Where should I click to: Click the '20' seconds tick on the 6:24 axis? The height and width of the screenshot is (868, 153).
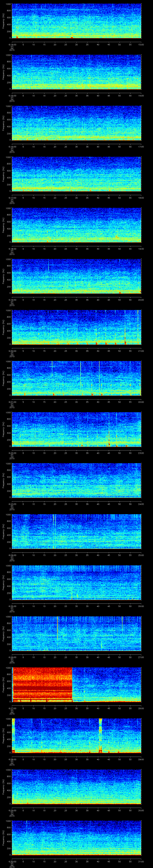(x=55, y=555)
